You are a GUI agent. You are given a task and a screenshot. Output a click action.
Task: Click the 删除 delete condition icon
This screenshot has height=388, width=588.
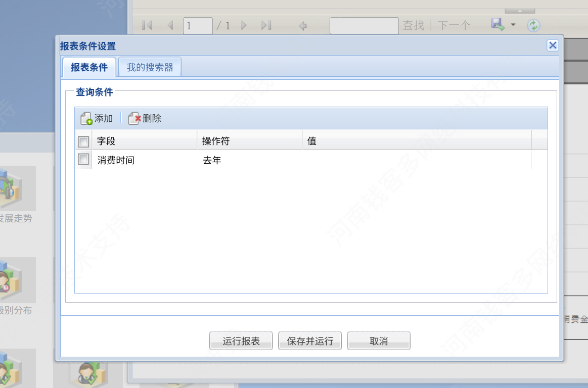point(134,118)
